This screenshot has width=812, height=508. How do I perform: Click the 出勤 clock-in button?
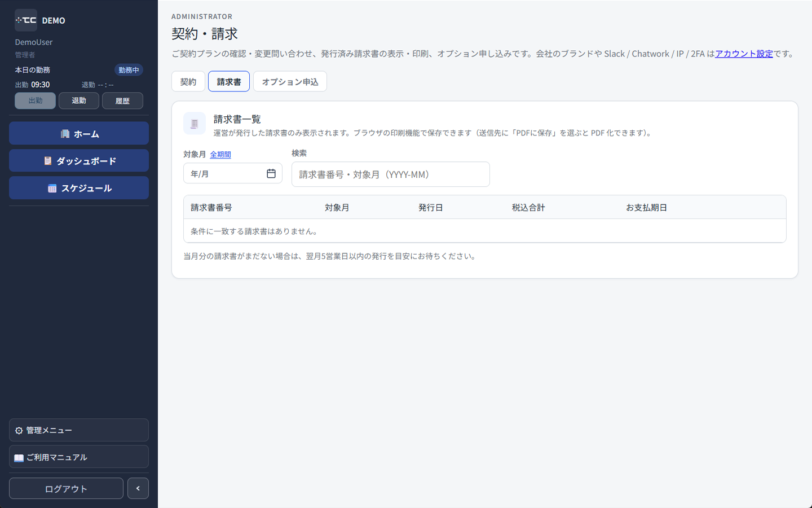[35, 101]
